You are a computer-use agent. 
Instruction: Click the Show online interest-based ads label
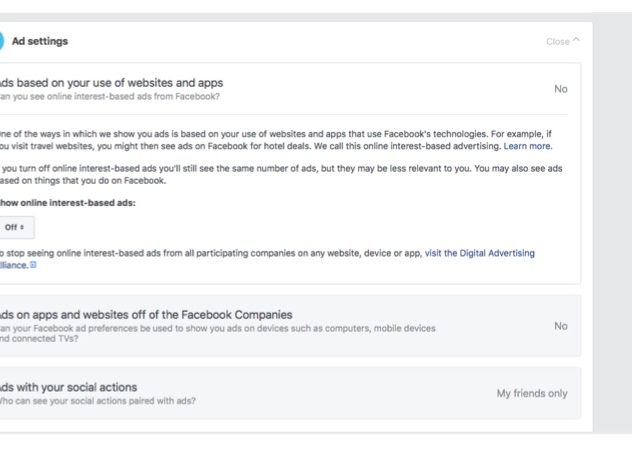pos(68,202)
